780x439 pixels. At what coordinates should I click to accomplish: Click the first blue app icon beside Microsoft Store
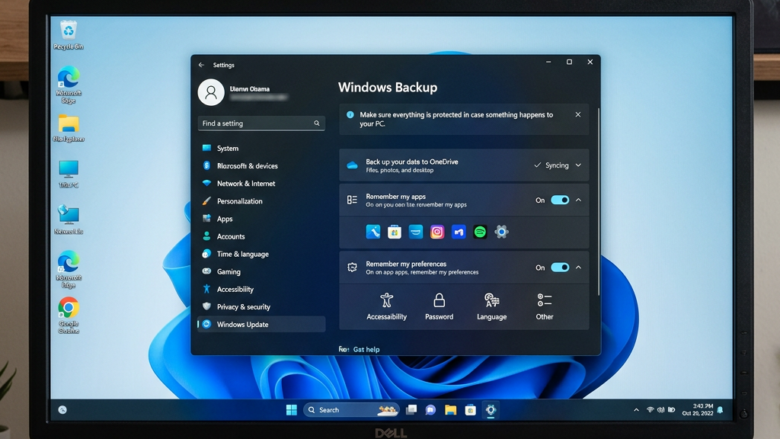point(373,232)
